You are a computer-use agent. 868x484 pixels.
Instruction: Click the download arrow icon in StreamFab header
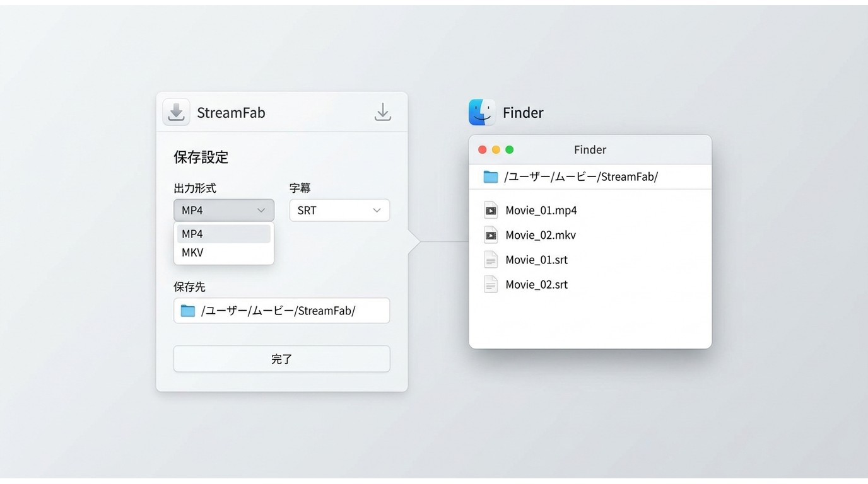[383, 112]
